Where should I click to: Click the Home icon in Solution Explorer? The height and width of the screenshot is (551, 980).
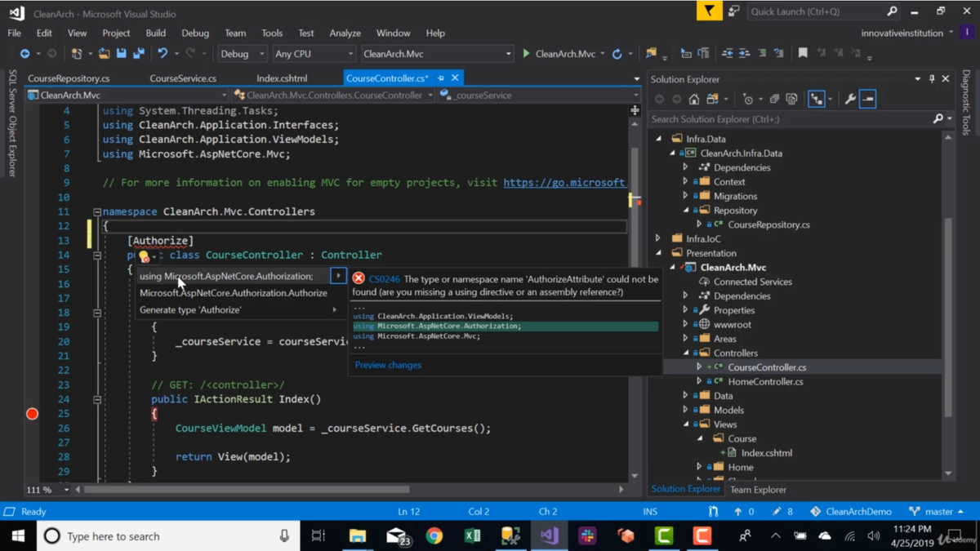693,99
